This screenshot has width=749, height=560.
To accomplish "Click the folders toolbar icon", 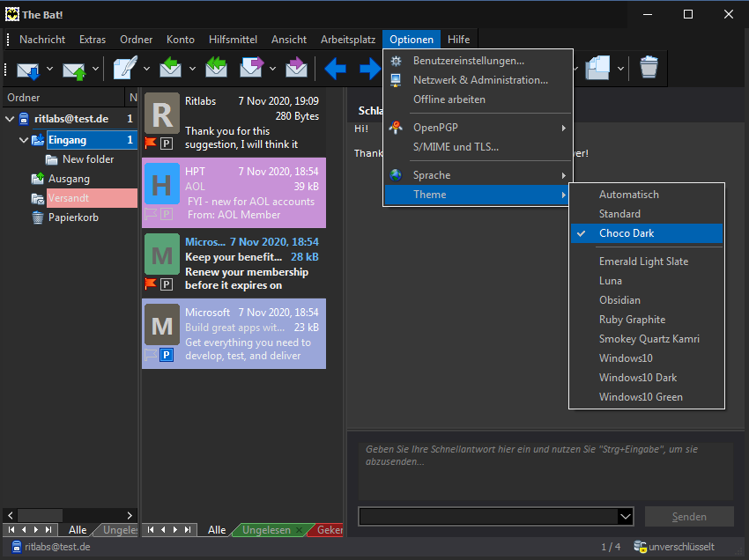I will (597, 69).
